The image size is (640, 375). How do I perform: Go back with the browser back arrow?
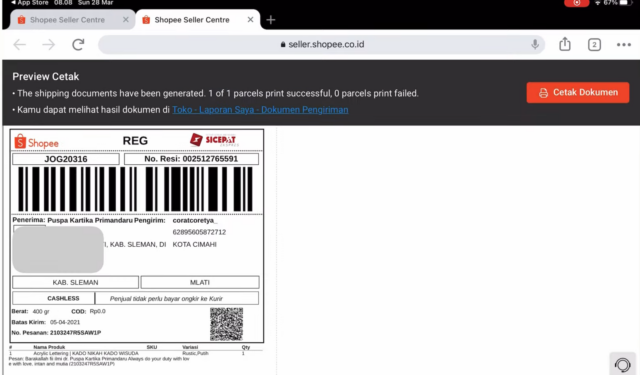pos(19,44)
